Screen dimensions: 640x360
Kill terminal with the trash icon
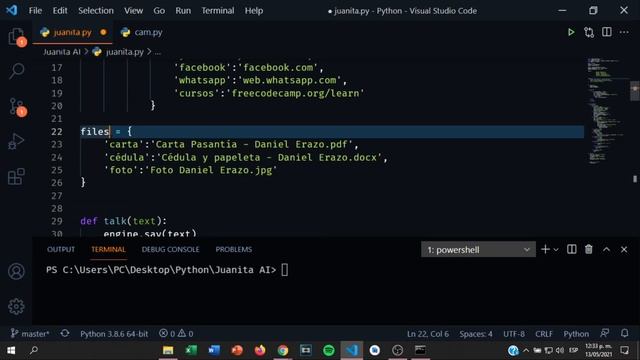click(589, 249)
